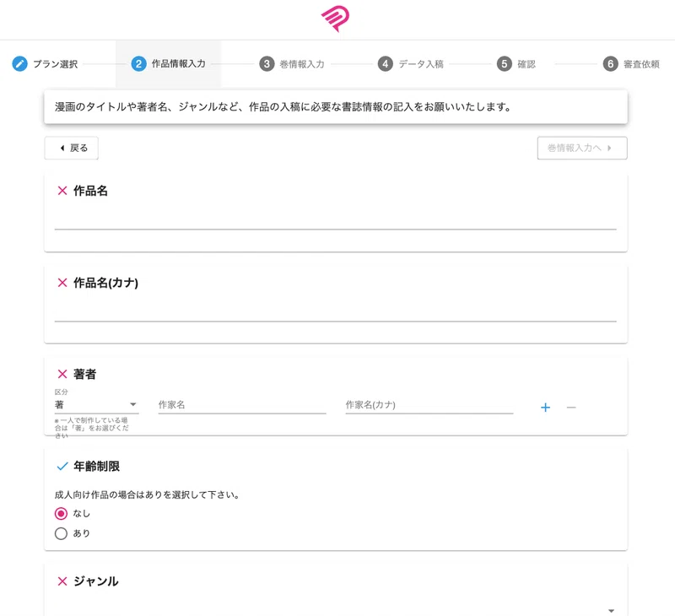Click the pink logo at top center
Image resolution: width=675 pixels, height=616 pixels.
335,19
